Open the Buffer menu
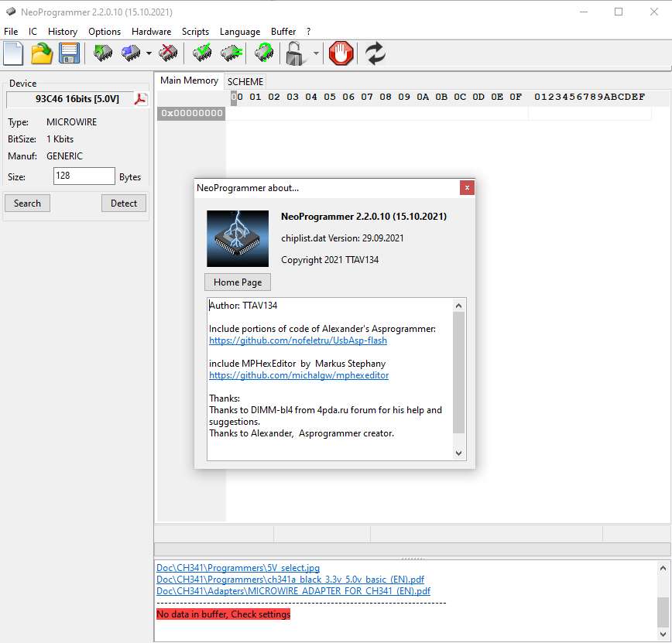The height and width of the screenshot is (643, 672). point(283,32)
